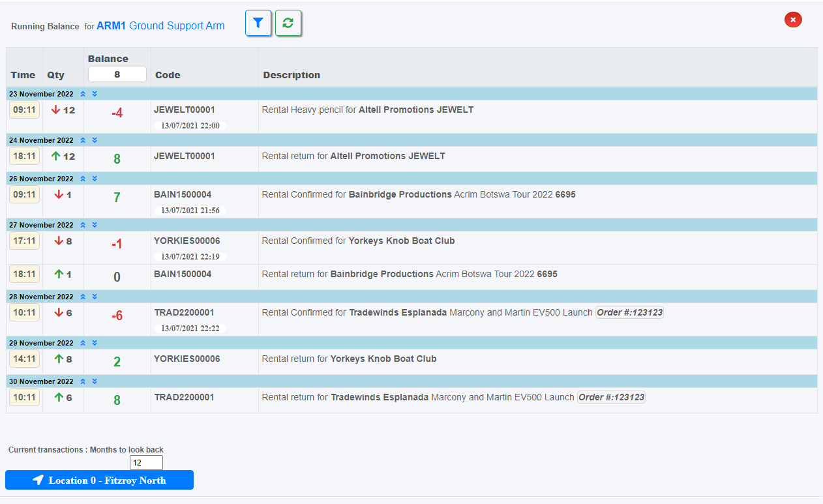Click the 09:11 time badge for JEWELT00001
The height and width of the screenshot is (504, 823).
(24, 110)
